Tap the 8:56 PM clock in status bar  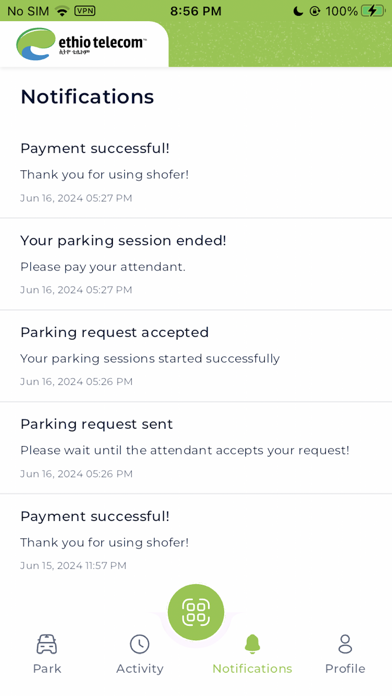point(196,11)
